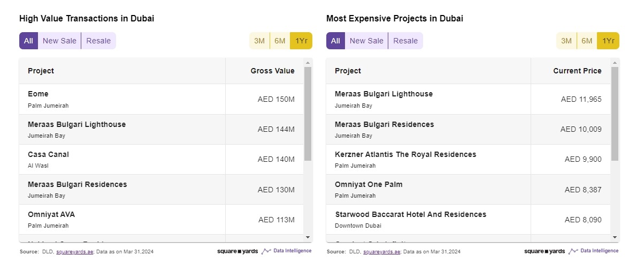This screenshot has height=270, width=644.
Task: Open Starwood Baccarat Hotel And Residences row
Action: coord(469,219)
